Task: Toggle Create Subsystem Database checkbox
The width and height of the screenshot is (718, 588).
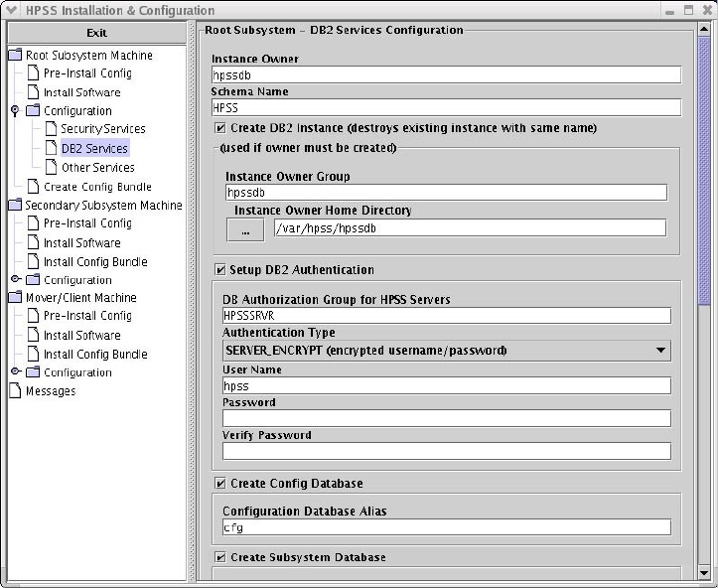Action: point(220,557)
